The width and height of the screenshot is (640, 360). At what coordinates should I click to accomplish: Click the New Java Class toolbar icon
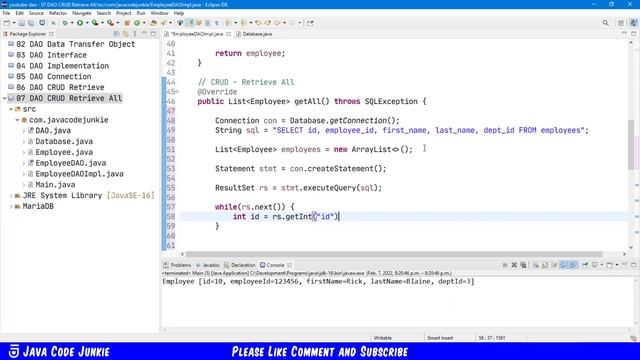tap(137, 23)
